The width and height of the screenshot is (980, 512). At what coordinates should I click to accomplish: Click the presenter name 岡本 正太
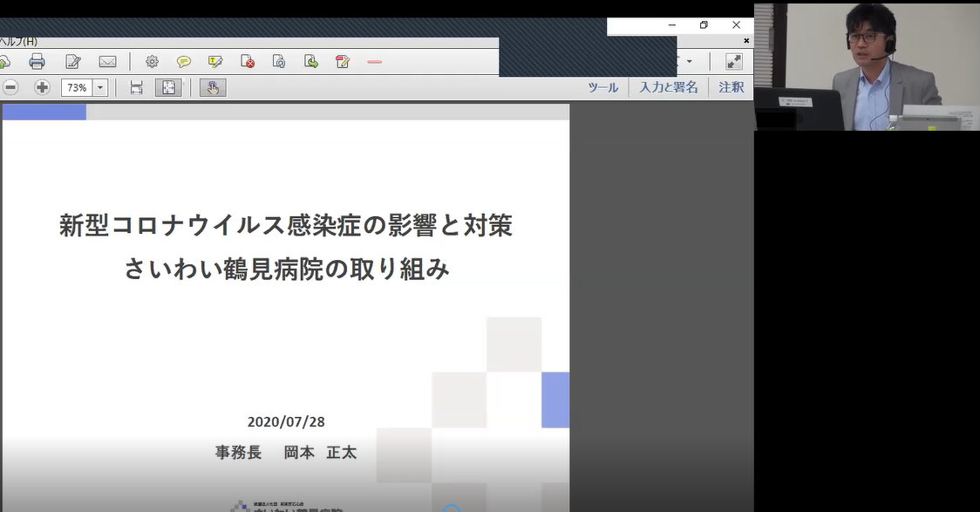320,453
